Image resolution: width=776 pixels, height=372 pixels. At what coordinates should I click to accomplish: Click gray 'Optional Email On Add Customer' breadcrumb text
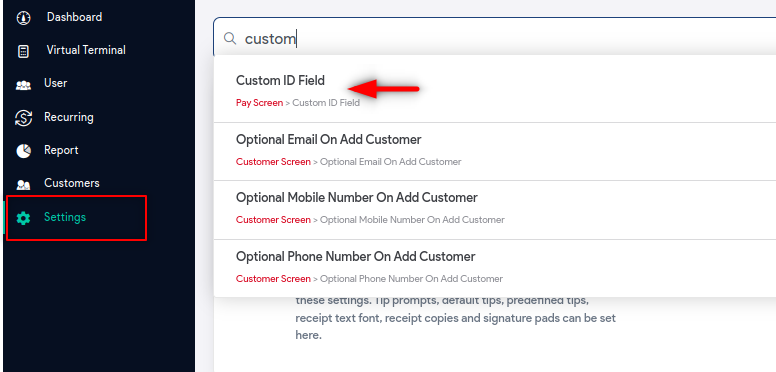(391, 162)
